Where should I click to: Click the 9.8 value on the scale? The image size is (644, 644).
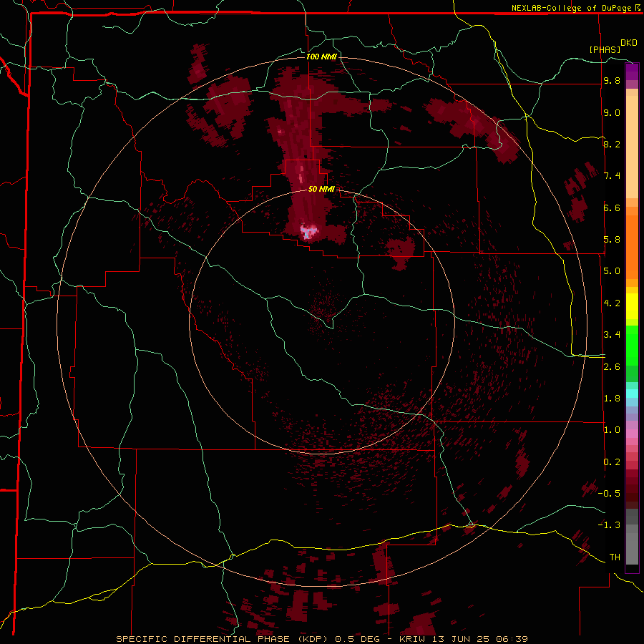pyautogui.click(x=612, y=80)
